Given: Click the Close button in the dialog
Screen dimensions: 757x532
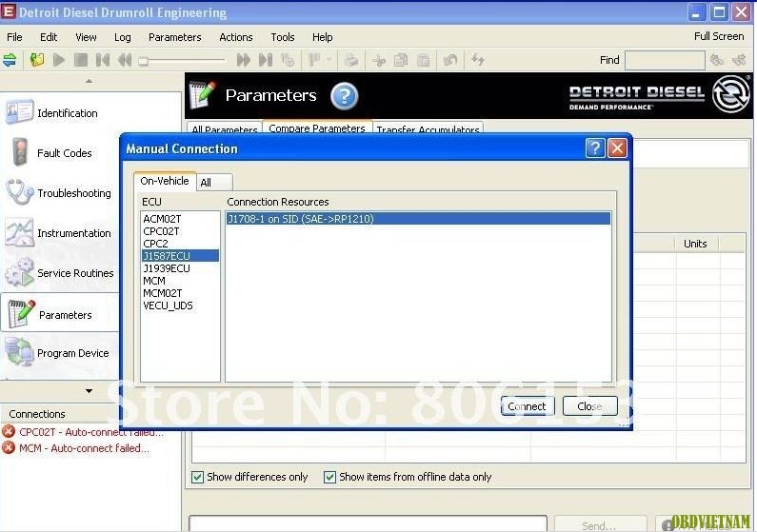Looking at the screenshot, I should coord(589,406).
